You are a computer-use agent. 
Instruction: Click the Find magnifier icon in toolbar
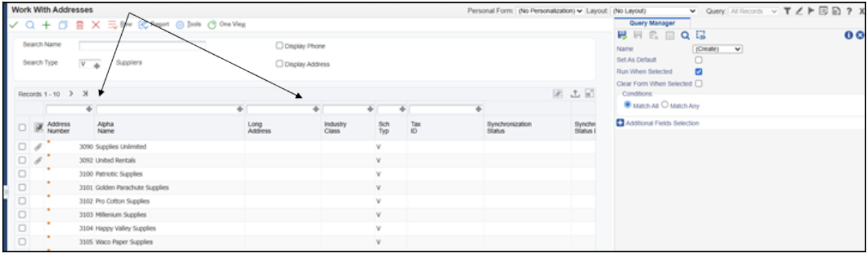(x=30, y=25)
